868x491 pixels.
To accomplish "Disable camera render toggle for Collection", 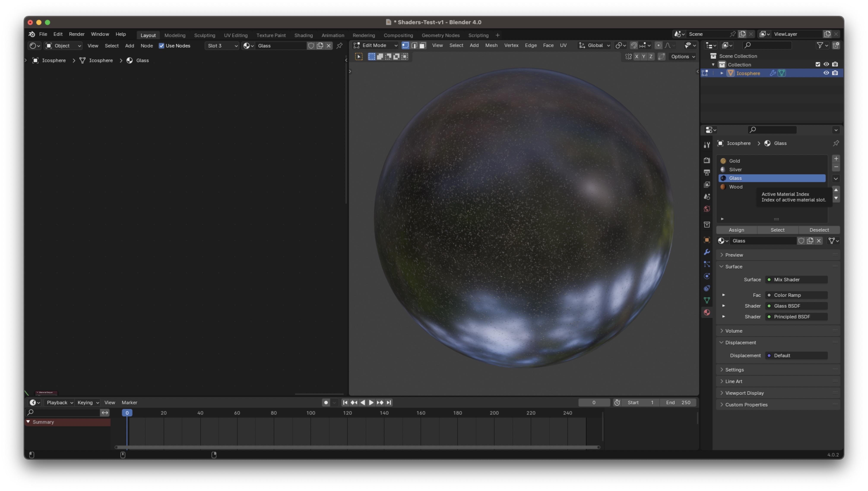I will (x=835, y=64).
